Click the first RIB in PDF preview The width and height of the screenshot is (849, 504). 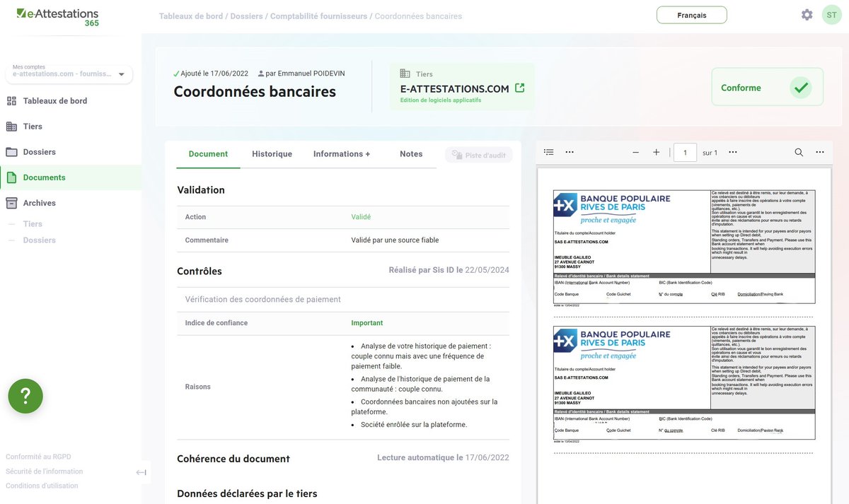684,247
